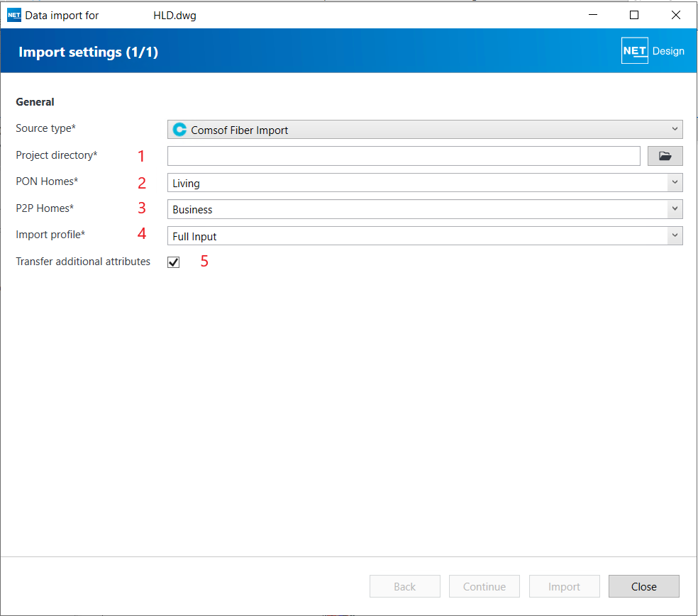
Task: Focus the Project directory text field
Action: coord(404,156)
